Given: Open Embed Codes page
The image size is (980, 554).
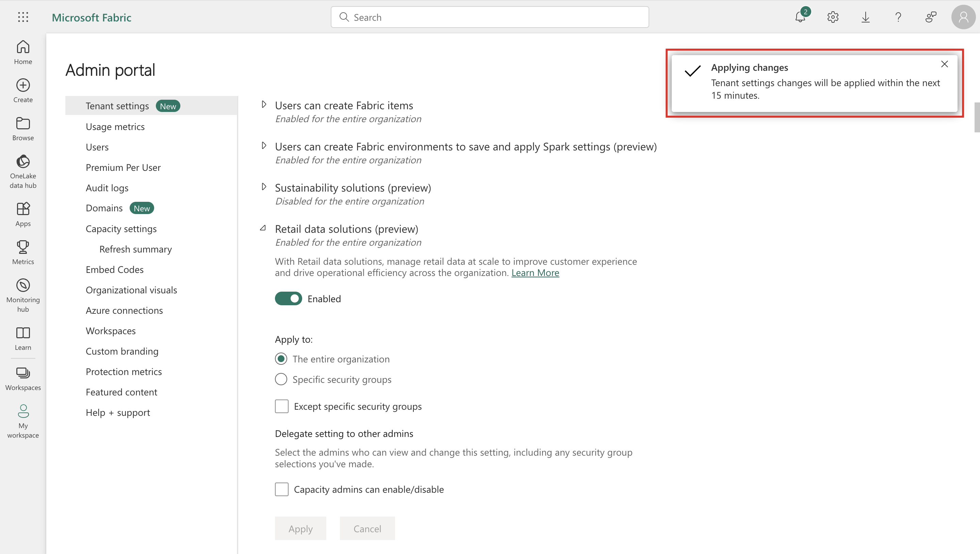Looking at the screenshot, I should point(115,270).
